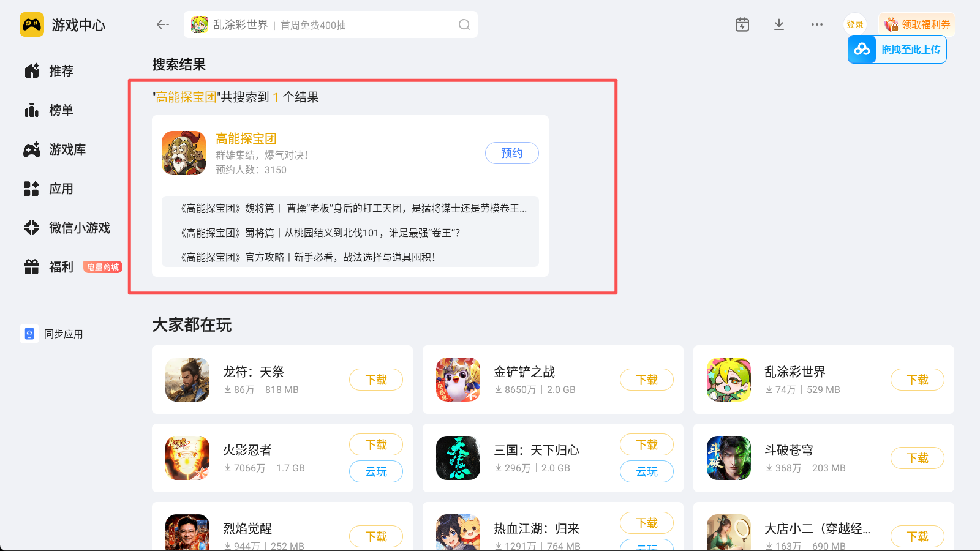Download 三国：天下归心
This screenshot has width=980, height=551.
pyautogui.click(x=647, y=444)
